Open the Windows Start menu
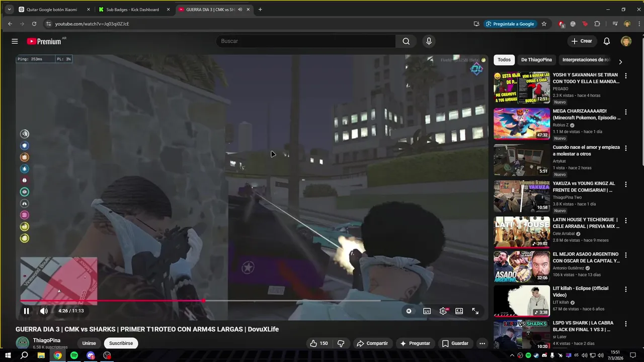 pyautogui.click(x=8, y=355)
